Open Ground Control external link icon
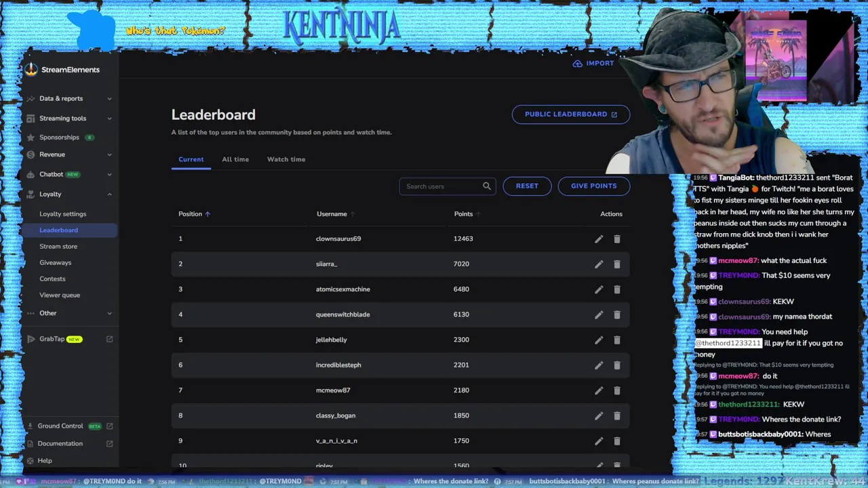 109,426
